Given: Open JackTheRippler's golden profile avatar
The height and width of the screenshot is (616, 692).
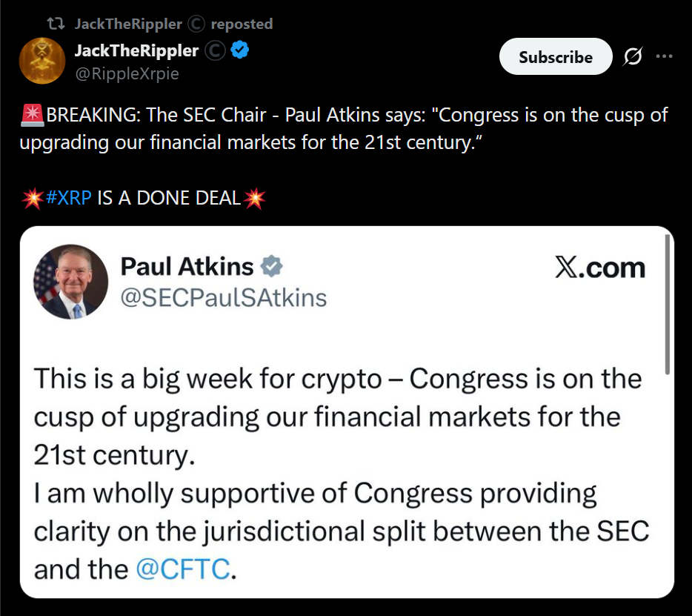Looking at the screenshot, I should click(x=42, y=60).
